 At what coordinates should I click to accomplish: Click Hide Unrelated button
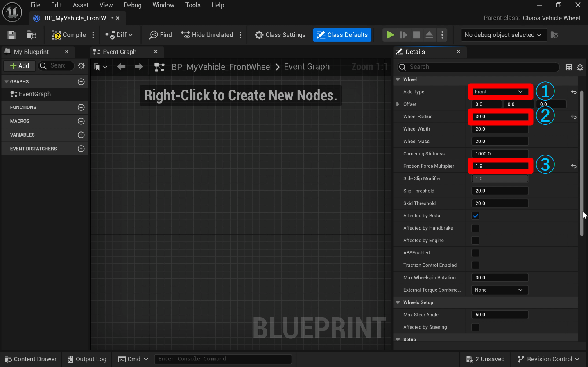tap(207, 35)
